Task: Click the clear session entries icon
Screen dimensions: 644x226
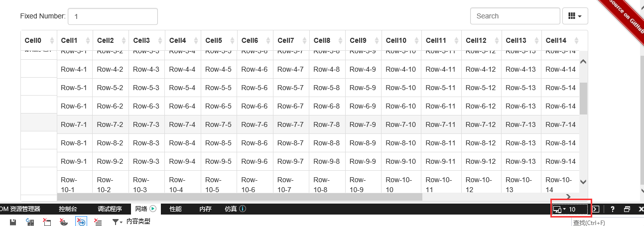Action: 98,222
